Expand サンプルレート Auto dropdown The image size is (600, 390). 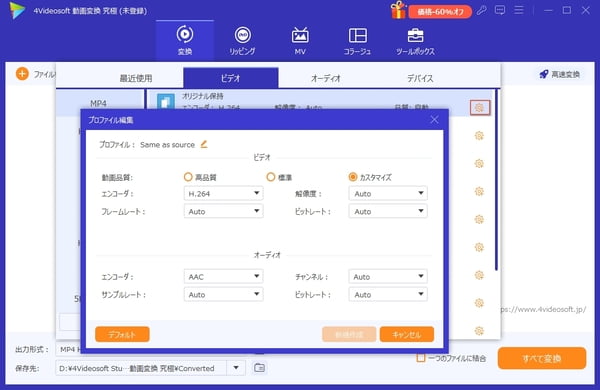tap(223, 294)
